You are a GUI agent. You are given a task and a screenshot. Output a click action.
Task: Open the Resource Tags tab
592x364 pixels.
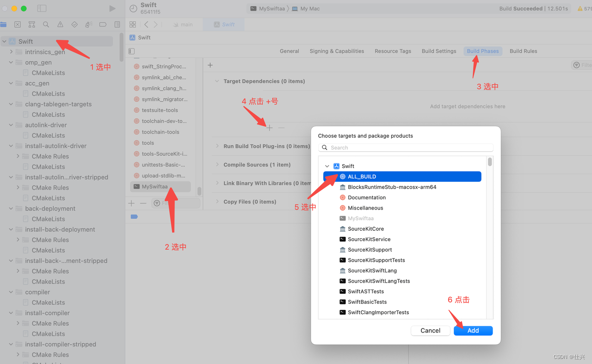tap(393, 51)
